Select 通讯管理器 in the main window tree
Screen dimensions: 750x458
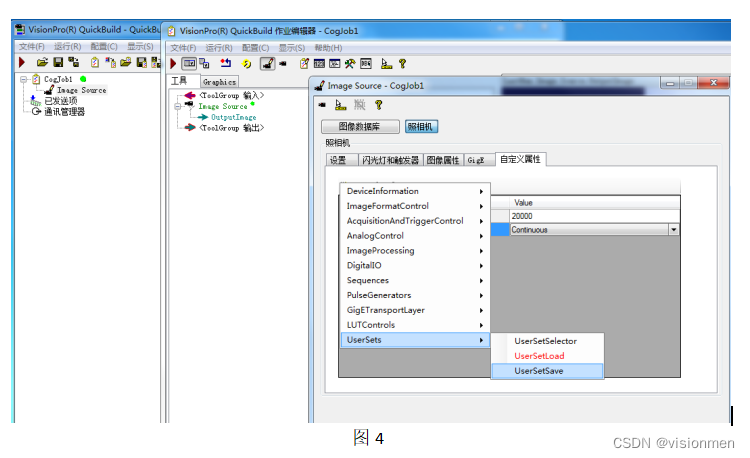click(x=64, y=112)
